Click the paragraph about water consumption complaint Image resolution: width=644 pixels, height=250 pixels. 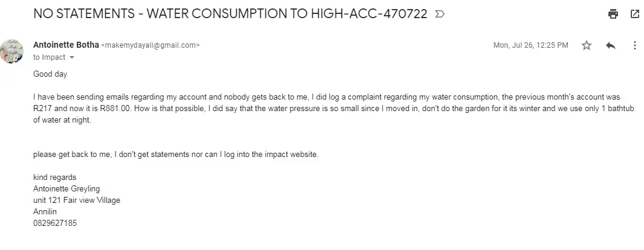click(x=326, y=108)
